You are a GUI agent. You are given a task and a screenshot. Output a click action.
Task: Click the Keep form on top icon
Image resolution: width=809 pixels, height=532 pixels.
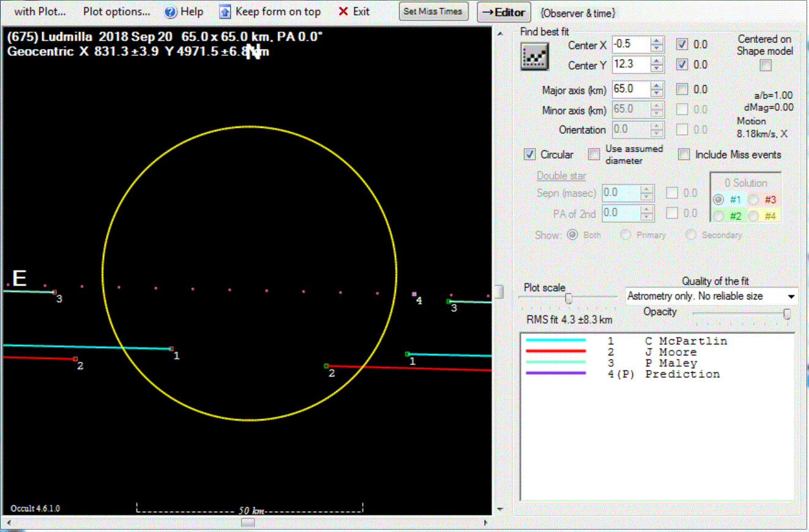tap(225, 12)
